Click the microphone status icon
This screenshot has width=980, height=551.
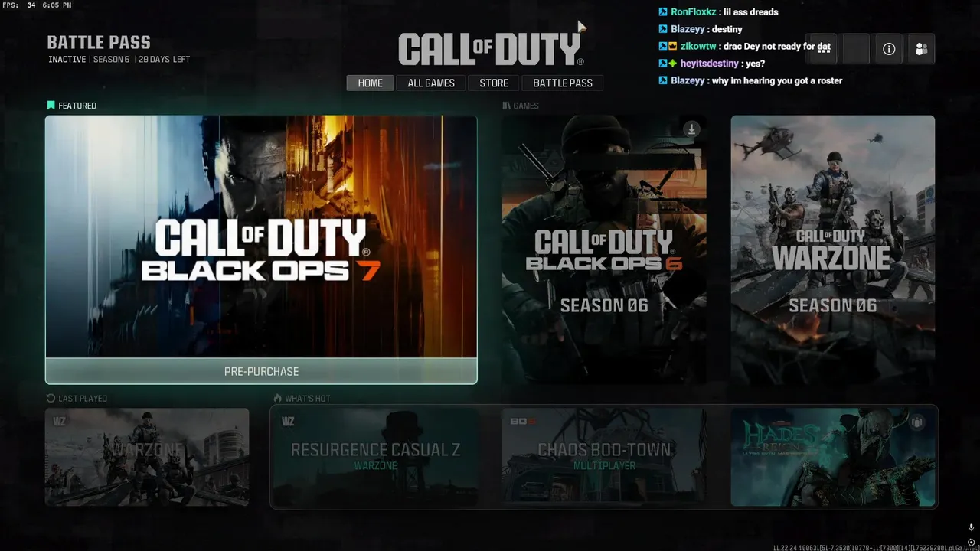[971, 528]
